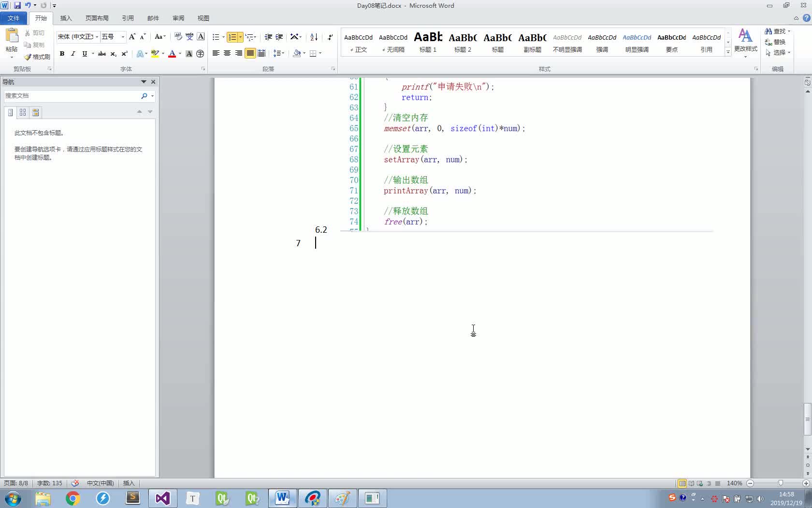Image resolution: width=812 pixels, height=508 pixels.
Task: Open Change Case Aa dropdown
Action: click(160, 37)
